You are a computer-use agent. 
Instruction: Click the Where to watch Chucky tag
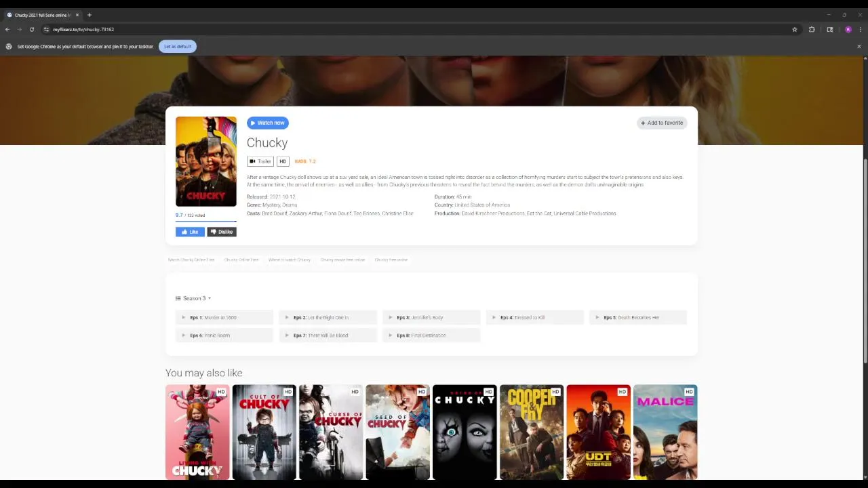pos(290,260)
